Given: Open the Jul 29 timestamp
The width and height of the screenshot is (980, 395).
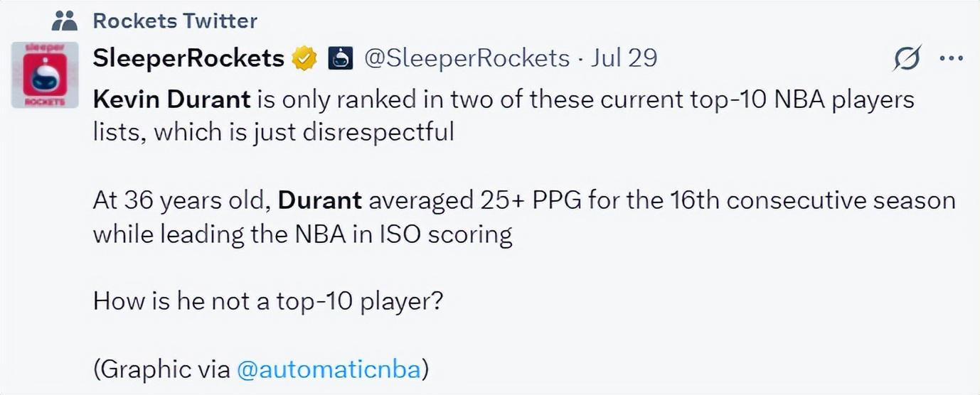Looking at the screenshot, I should (x=624, y=58).
